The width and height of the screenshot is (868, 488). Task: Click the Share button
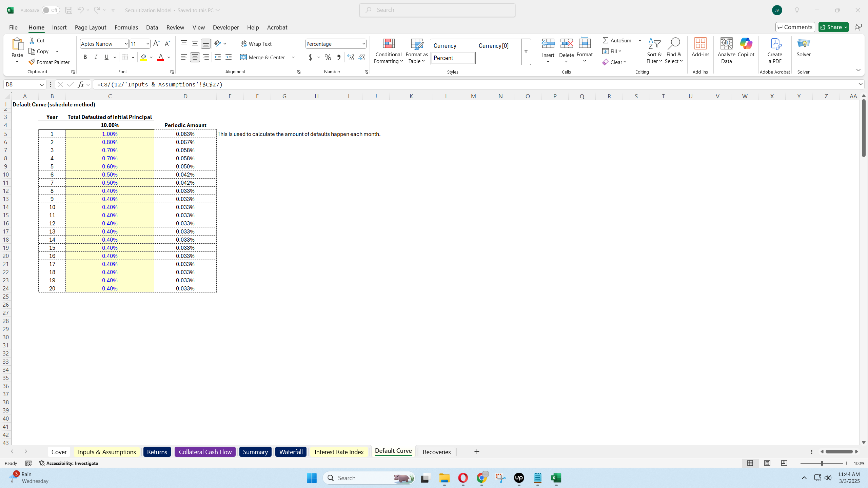click(833, 27)
